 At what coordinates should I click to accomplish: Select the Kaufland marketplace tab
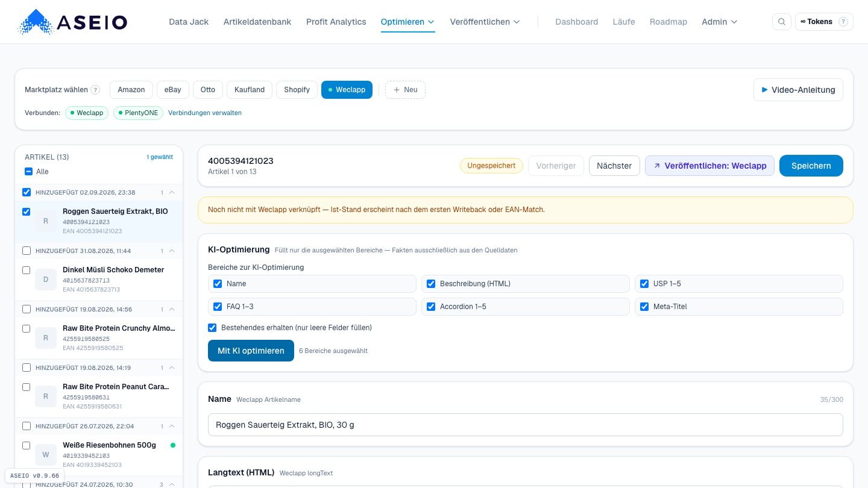(250, 90)
